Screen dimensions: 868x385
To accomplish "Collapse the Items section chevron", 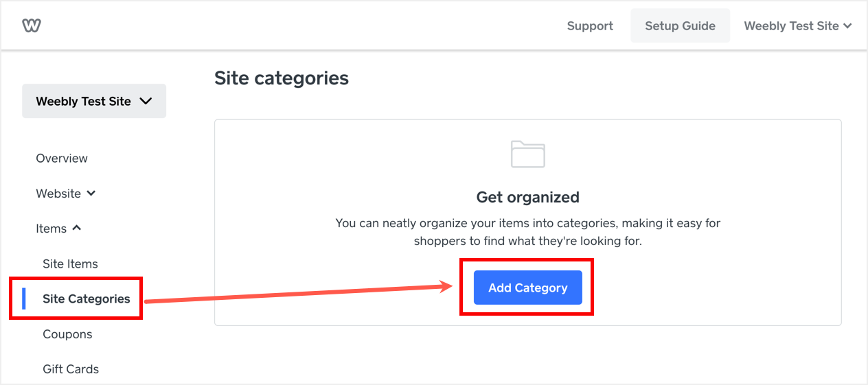I will pyautogui.click(x=77, y=228).
